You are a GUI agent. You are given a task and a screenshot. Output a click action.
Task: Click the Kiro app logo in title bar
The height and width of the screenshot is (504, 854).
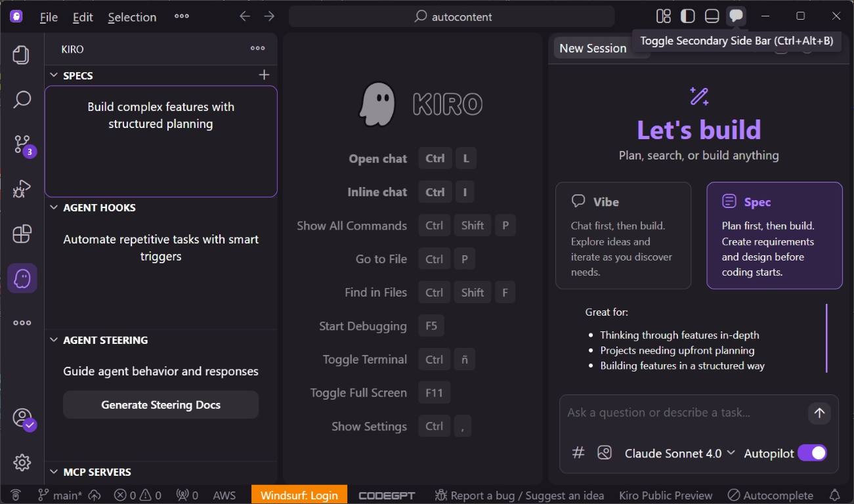(16, 16)
